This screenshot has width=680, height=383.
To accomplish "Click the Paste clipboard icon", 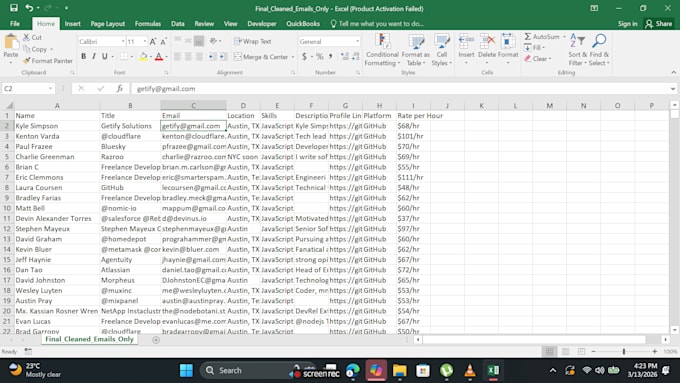I will 11,43.
